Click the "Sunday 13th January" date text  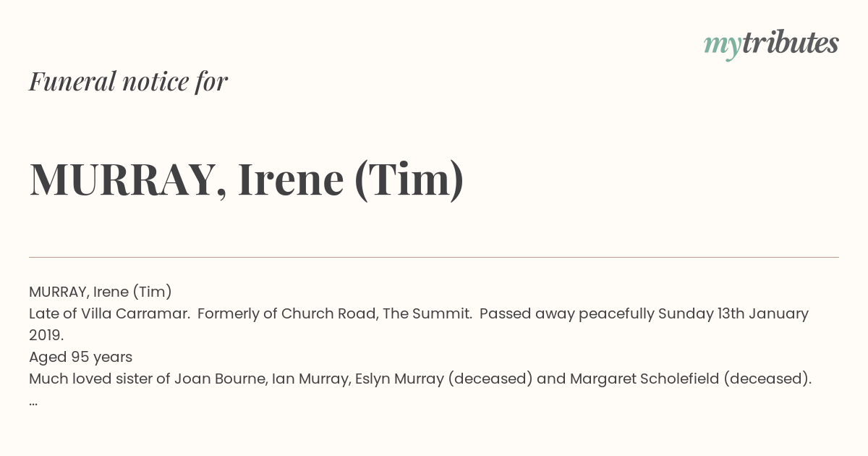point(733,313)
